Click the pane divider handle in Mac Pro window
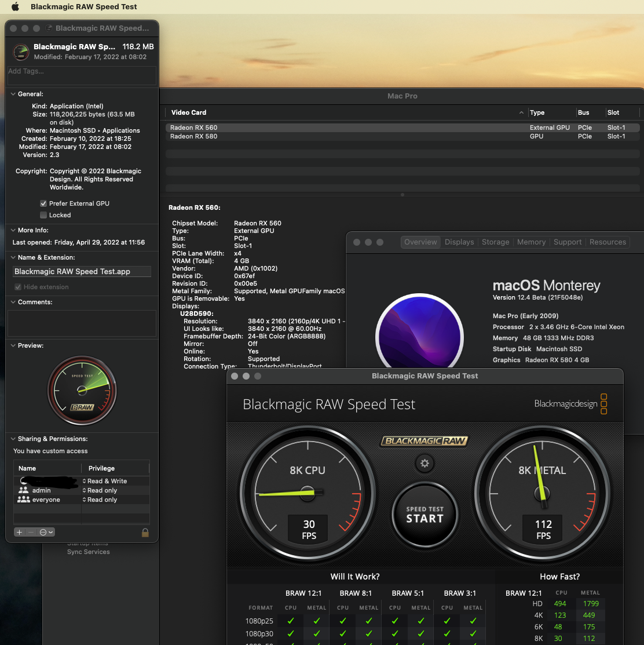This screenshot has width=644, height=645. [x=402, y=195]
